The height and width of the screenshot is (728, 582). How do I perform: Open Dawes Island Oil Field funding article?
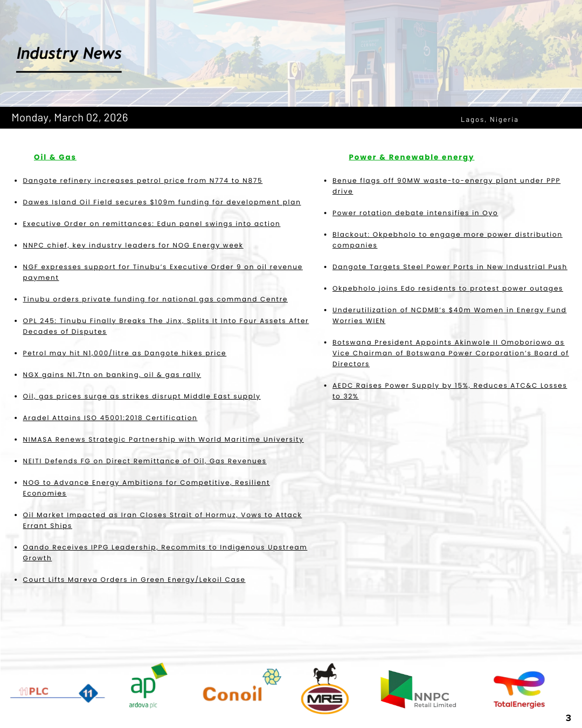coord(162,202)
